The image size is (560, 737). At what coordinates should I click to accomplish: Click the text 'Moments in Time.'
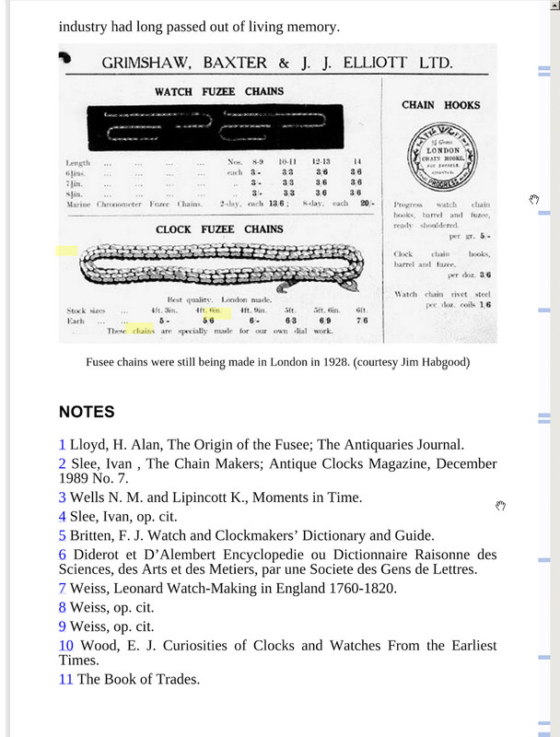(x=308, y=497)
